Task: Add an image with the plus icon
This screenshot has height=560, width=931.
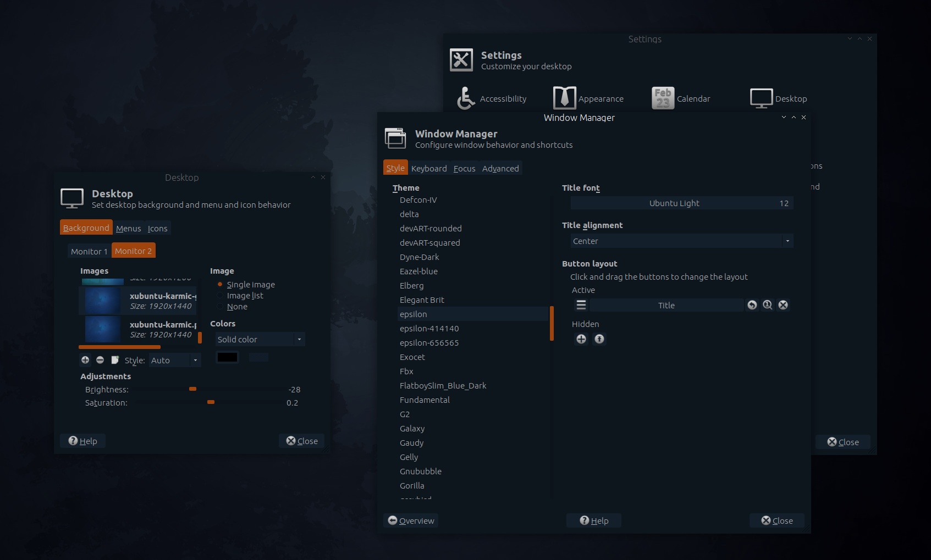Action: pyautogui.click(x=85, y=360)
